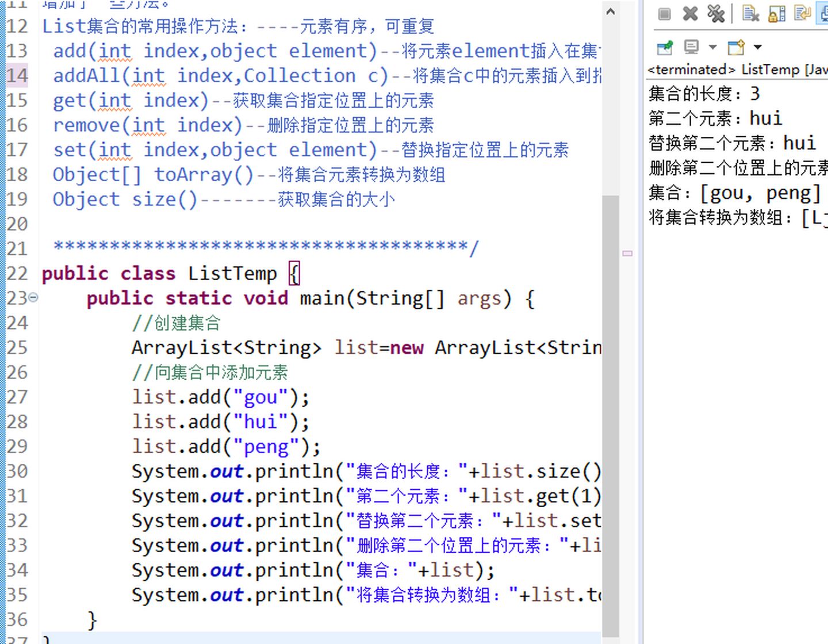Image resolution: width=828 pixels, height=644 pixels.
Task: Click Remove All Terminated Launches double-X icon
Action: (x=716, y=13)
